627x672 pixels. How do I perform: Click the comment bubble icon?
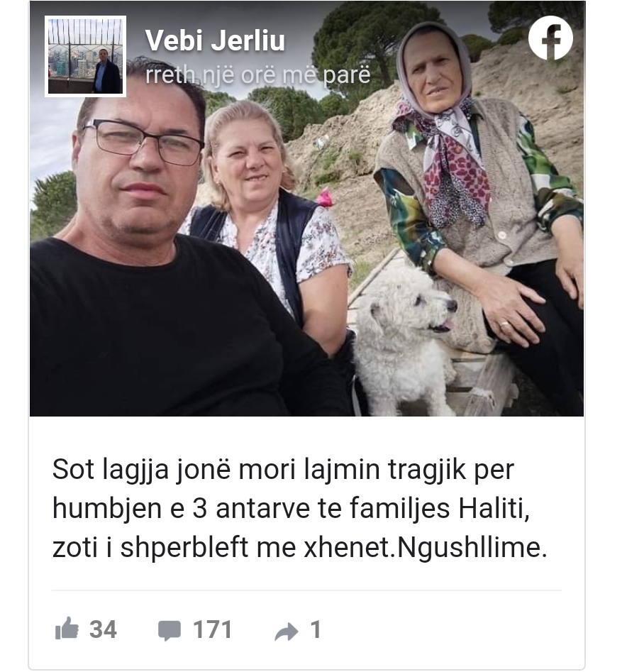coord(170,630)
